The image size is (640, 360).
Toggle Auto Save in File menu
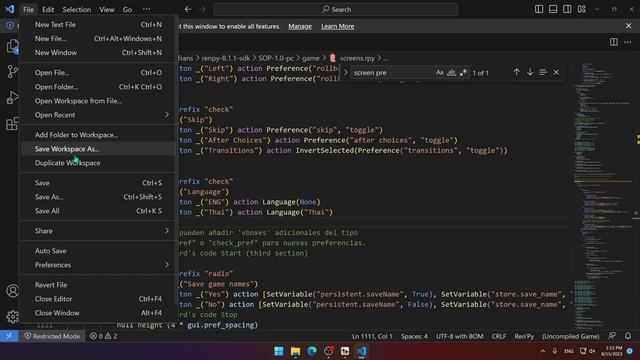pyautogui.click(x=98, y=251)
